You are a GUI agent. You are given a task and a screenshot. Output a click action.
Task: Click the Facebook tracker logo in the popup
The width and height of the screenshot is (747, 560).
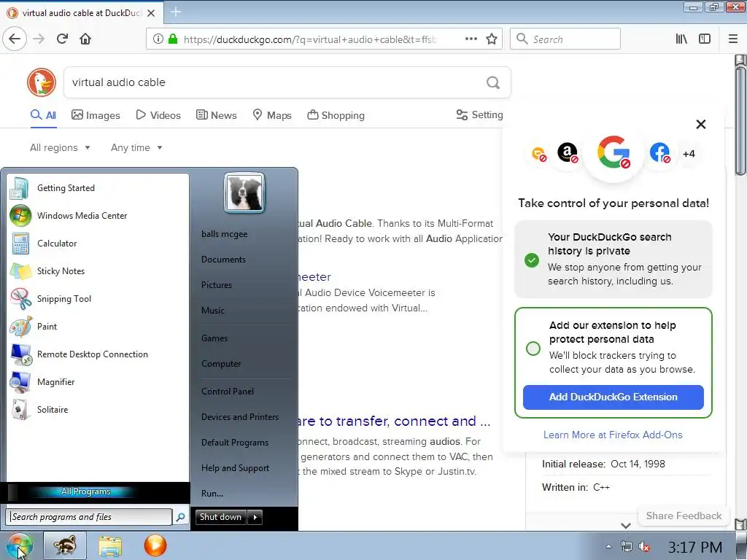[659, 153]
